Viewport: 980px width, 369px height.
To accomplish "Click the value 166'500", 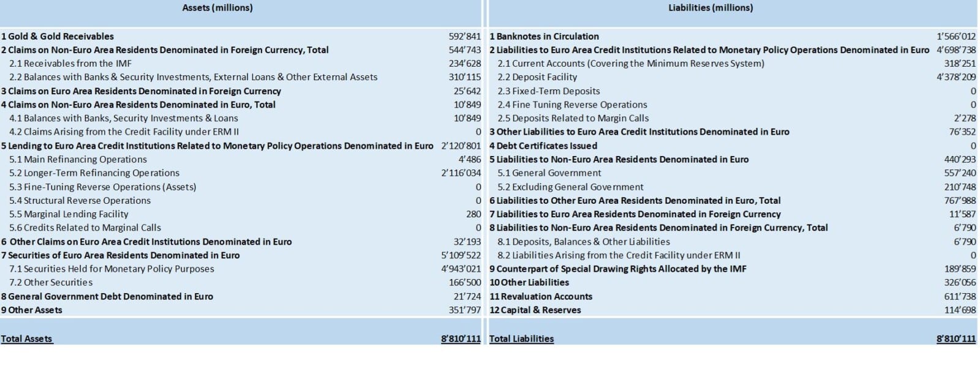I will [465, 283].
